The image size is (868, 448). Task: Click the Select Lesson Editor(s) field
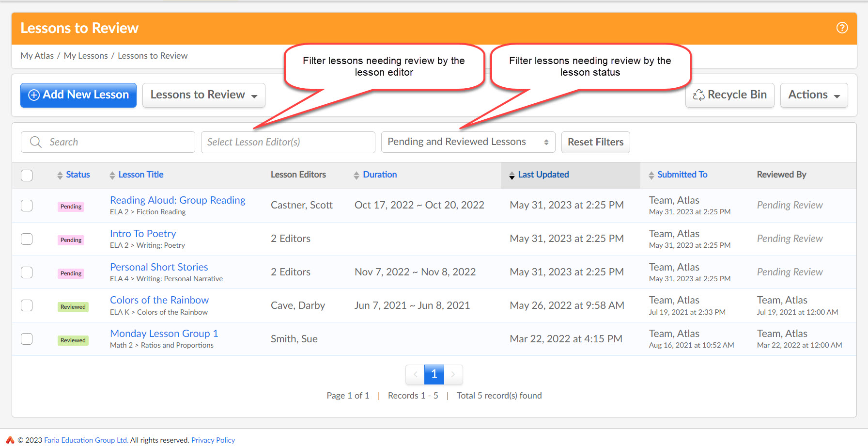coord(288,142)
